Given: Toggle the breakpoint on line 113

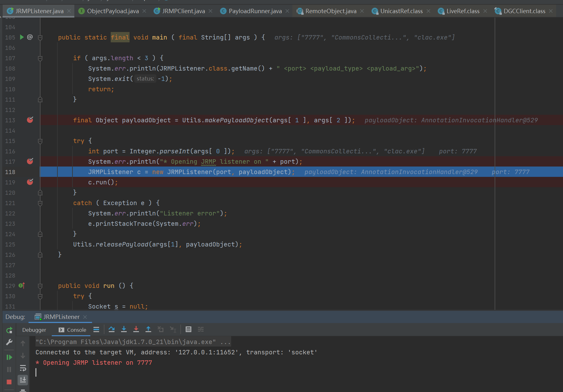Looking at the screenshot, I should (x=30, y=120).
